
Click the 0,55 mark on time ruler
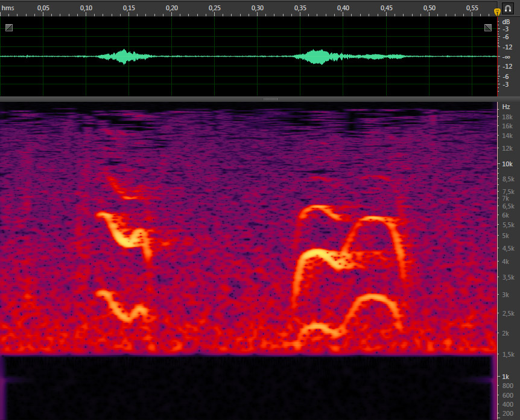tap(472, 8)
